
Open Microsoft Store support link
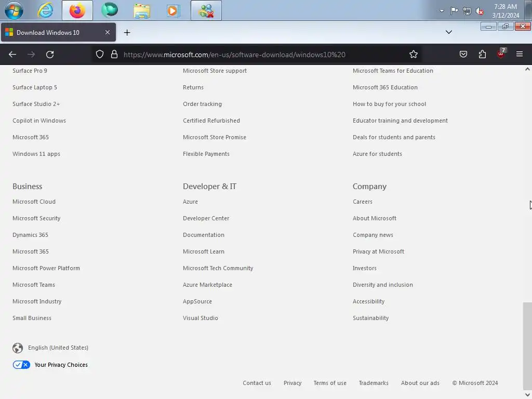[x=215, y=71]
